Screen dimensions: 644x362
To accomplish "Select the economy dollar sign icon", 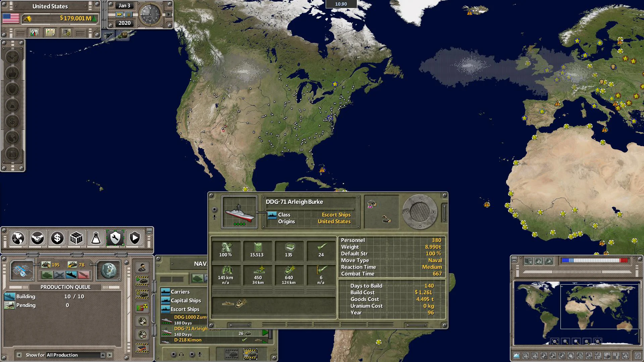I will [x=57, y=238].
